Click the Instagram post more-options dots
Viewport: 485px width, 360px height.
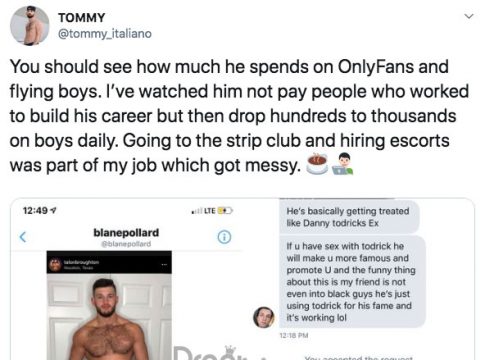click(x=164, y=264)
